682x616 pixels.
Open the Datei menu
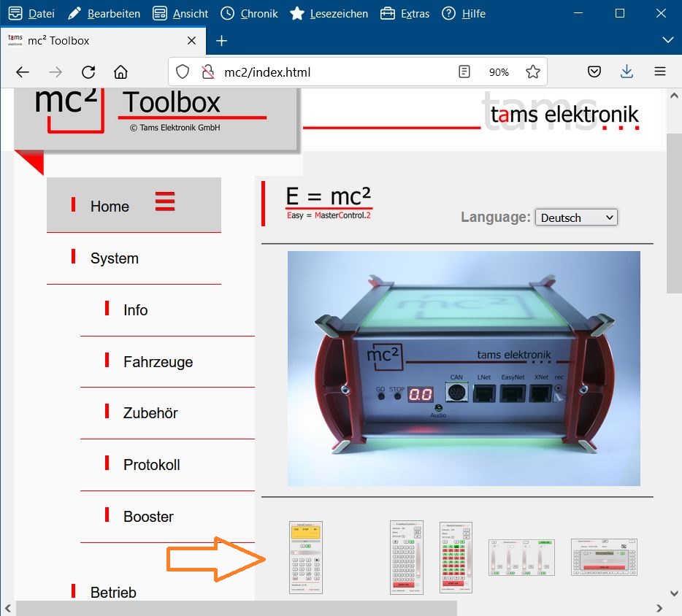tap(31, 13)
